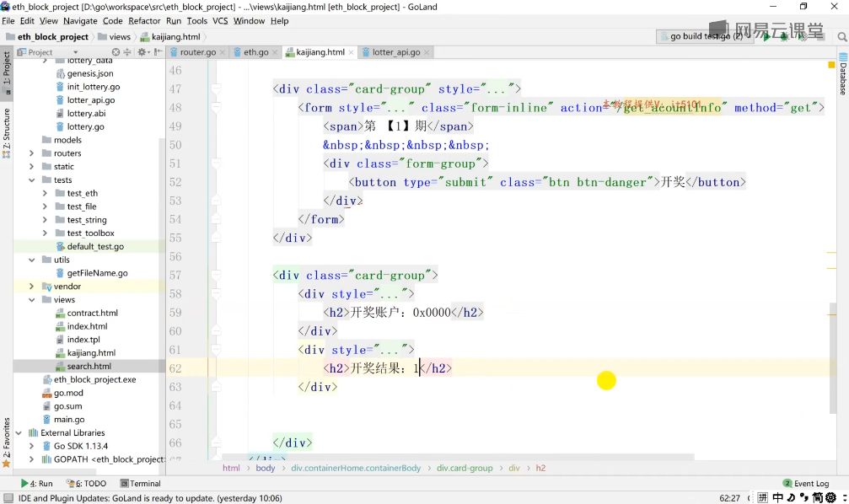Open the File menu

coord(8,20)
